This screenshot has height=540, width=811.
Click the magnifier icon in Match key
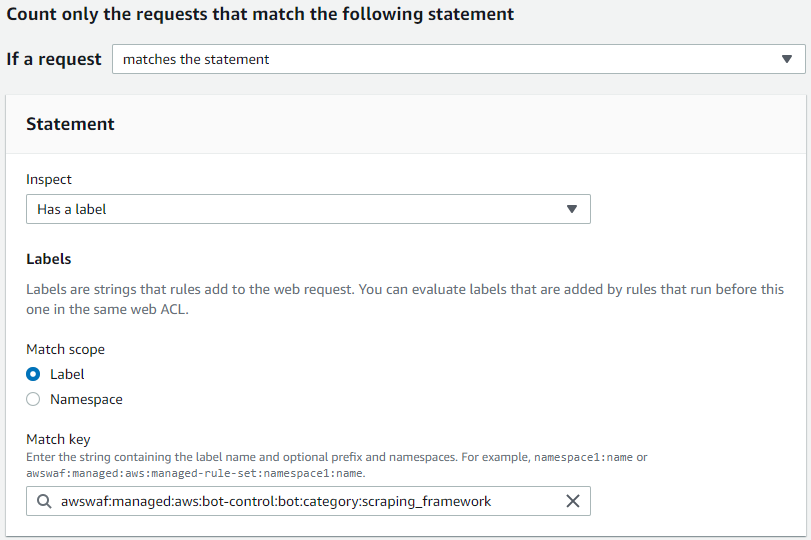[44, 501]
